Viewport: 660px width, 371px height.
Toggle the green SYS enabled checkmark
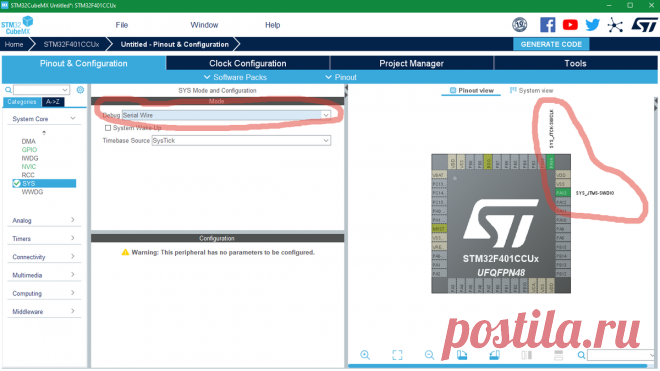click(x=17, y=183)
